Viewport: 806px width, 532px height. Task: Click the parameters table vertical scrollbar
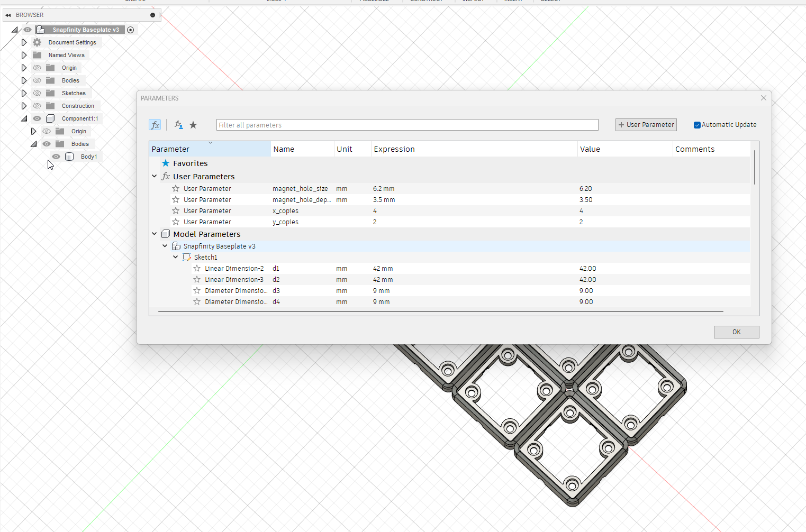755,167
